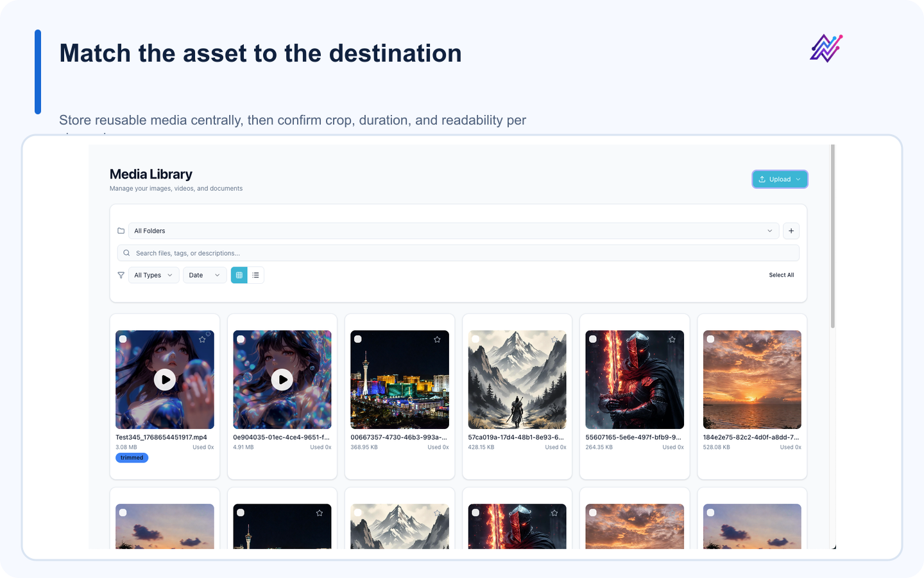Screen dimensions: 924x578
Task: Click the magnifier icon in the search bar
Action: [126, 253]
